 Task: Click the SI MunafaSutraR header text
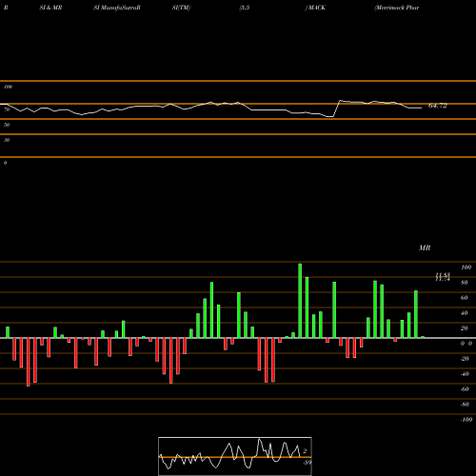[x=117, y=8]
